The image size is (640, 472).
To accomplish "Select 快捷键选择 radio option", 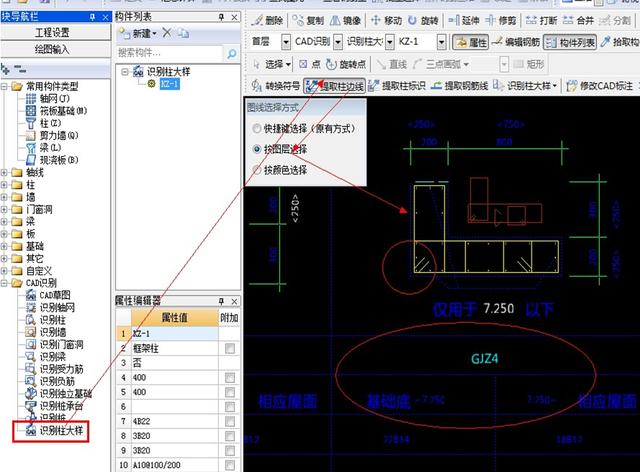I will [x=259, y=128].
